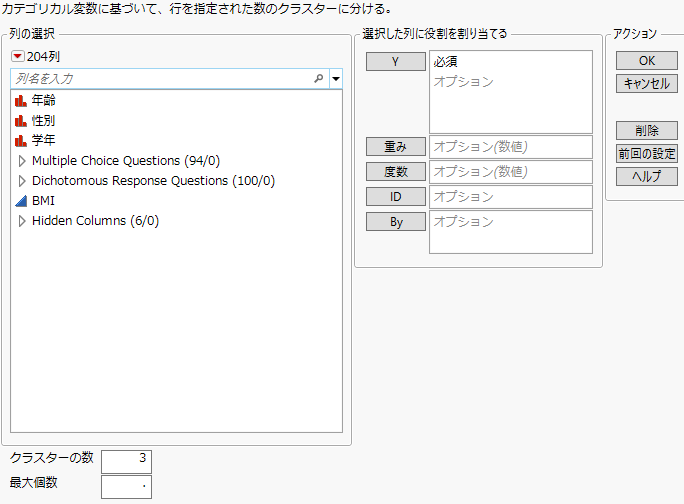Click the 前回の設定 button
684x504 pixels.
pos(646,154)
